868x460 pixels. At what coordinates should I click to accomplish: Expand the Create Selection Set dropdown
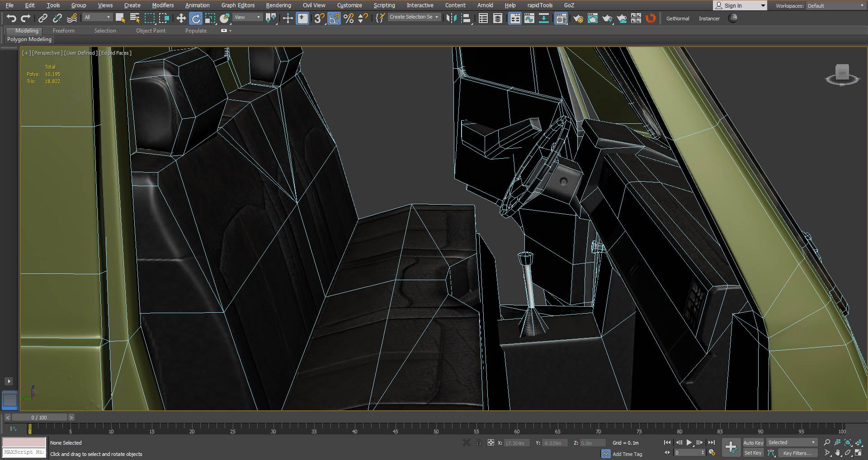tap(414, 17)
